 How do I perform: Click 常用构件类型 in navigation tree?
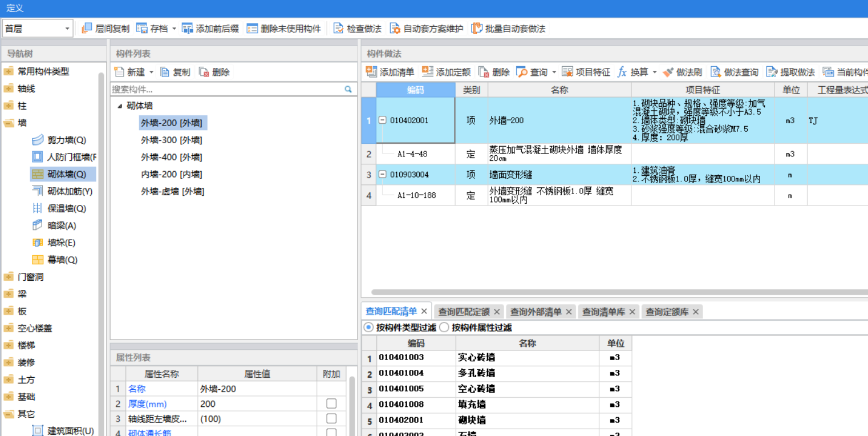tap(43, 71)
